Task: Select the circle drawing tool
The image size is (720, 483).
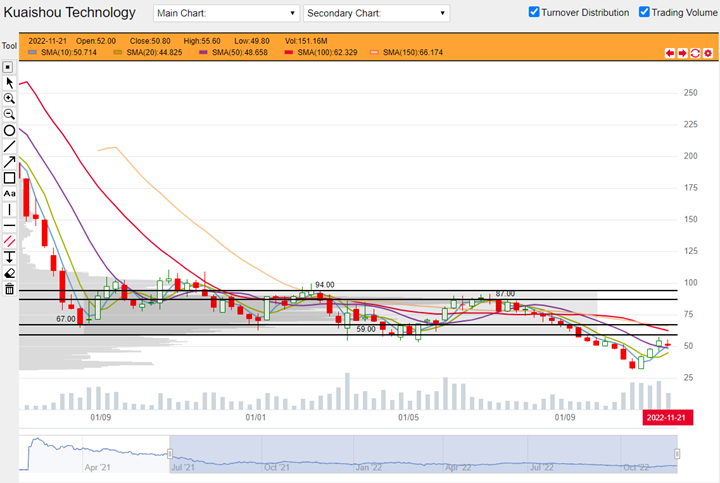Action: pos(9,130)
